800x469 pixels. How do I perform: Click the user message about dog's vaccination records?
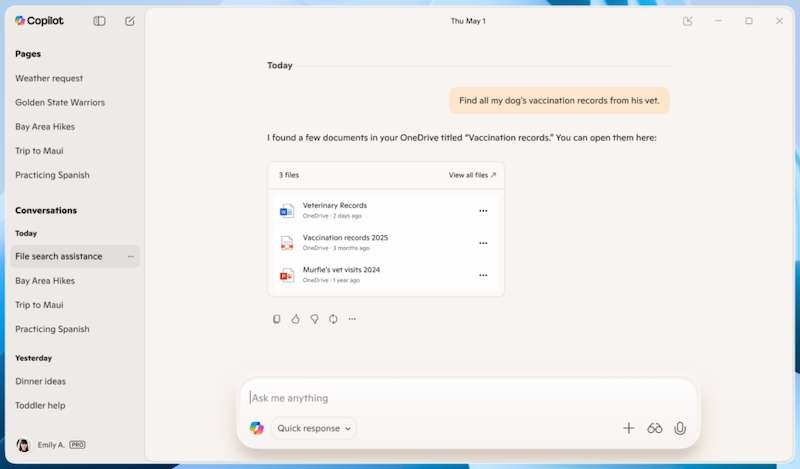[x=559, y=101]
